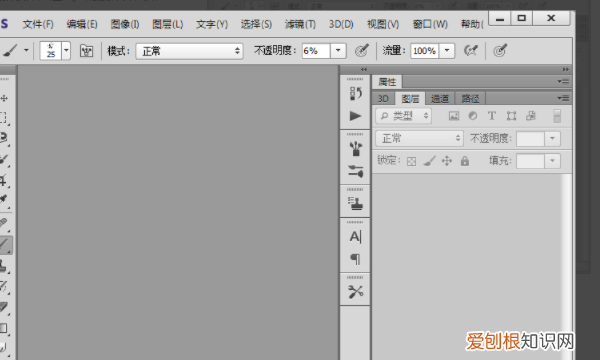The height and width of the screenshot is (360, 600).
Task: Open the 滤镜(T) menu
Action: (300, 24)
